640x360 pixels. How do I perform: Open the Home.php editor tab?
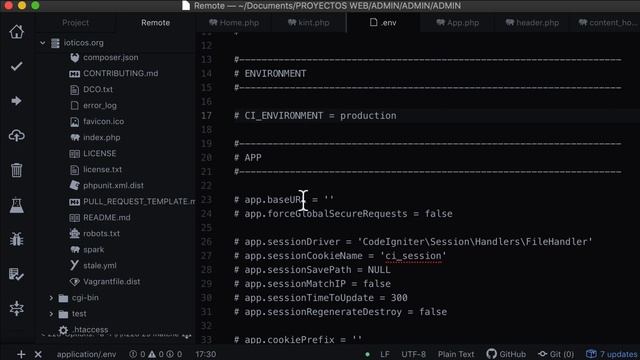coord(234,23)
